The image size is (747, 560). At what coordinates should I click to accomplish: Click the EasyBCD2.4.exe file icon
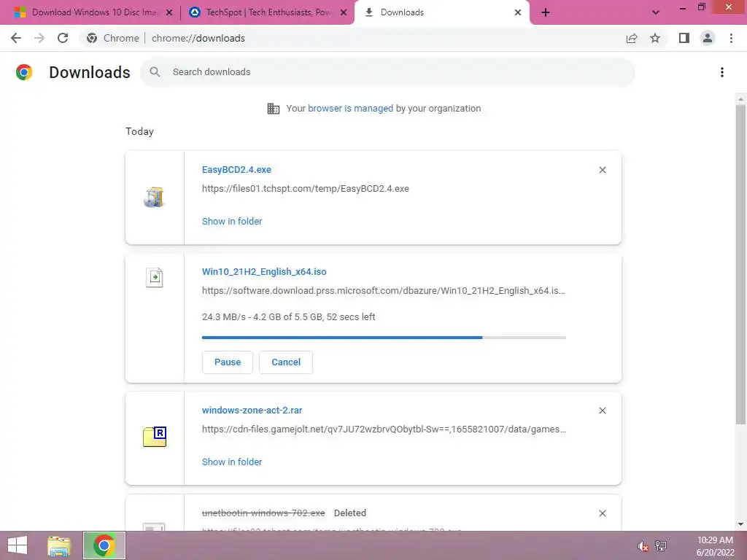pos(154,197)
